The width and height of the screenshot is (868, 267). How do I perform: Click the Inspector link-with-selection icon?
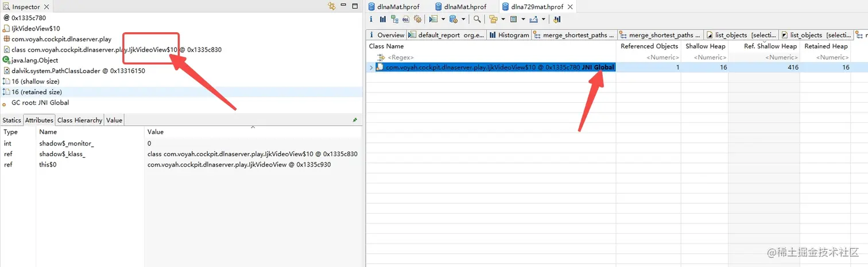click(332, 6)
